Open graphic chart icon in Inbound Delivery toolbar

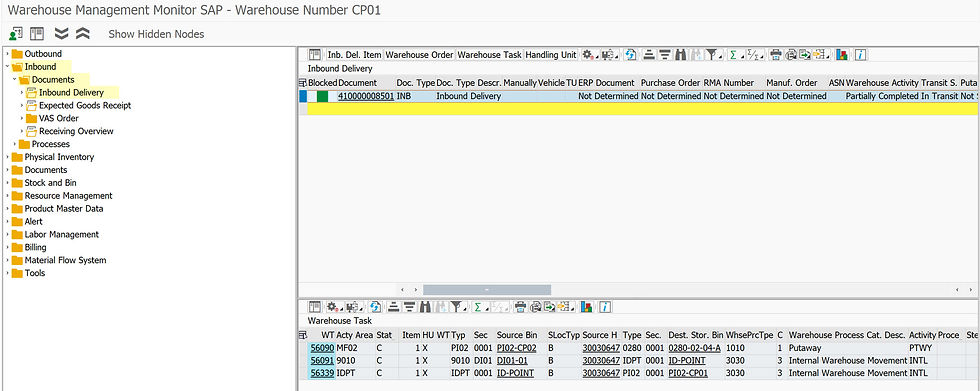(841, 54)
